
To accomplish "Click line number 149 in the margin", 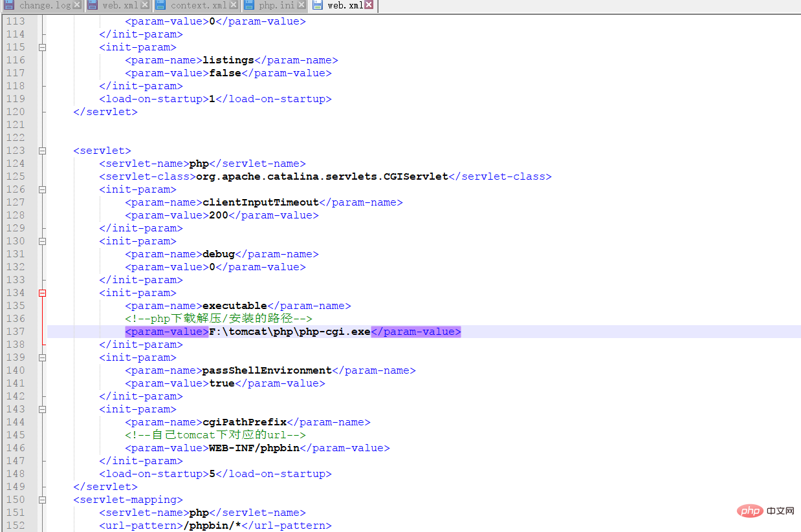I will point(15,487).
